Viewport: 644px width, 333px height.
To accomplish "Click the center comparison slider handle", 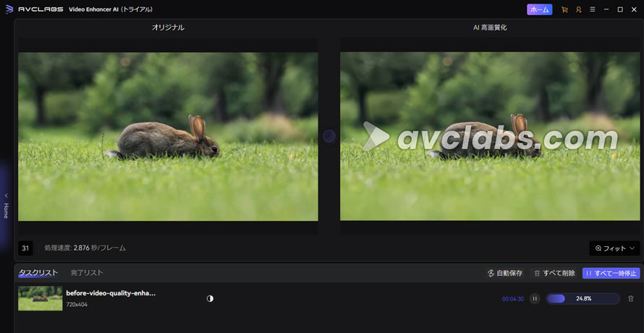I will click(x=329, y=136).
